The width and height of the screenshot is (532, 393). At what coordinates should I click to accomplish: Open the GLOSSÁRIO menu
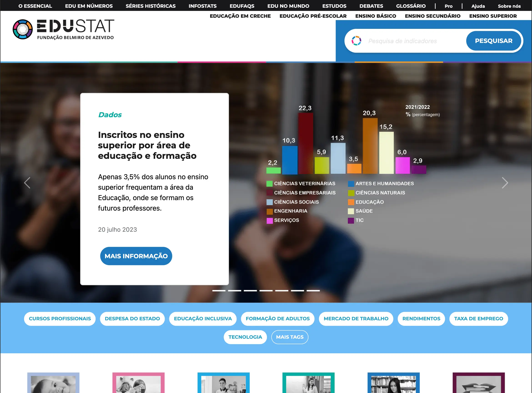(411, 6)
